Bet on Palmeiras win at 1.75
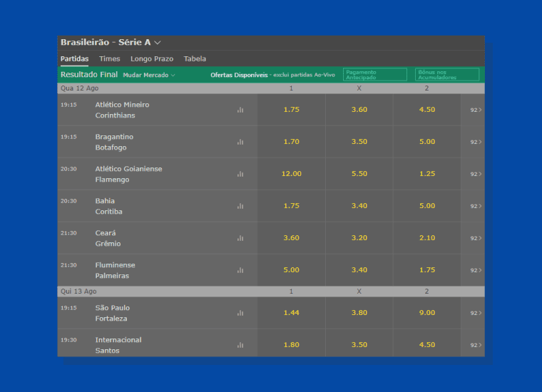Screen dimensions: 542x392 point(427,270)
